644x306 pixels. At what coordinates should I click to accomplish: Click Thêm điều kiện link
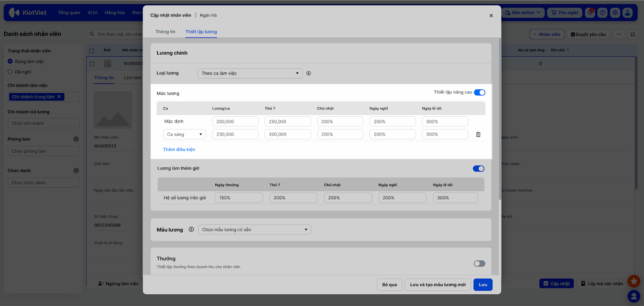(x=179, y=149)
